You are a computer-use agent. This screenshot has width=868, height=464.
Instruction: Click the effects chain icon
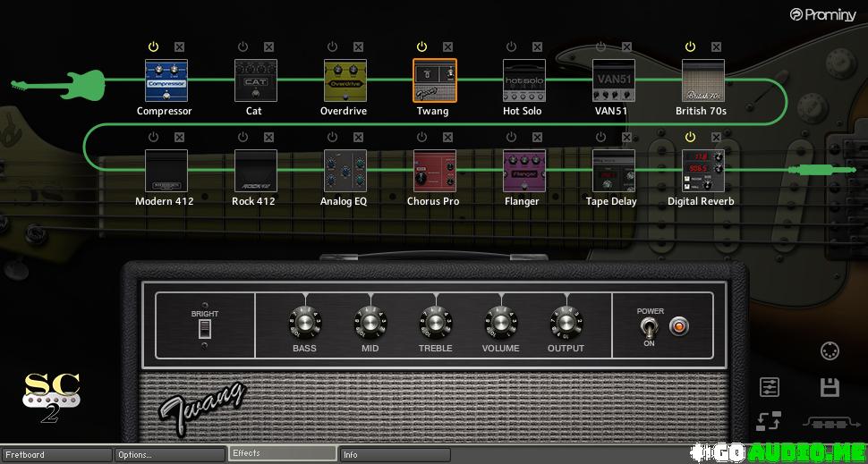click(x=830, y=423)
